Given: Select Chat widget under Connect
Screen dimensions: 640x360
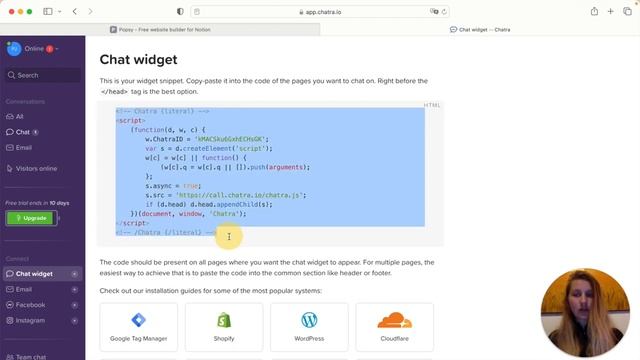Looking at the screenshot, I should [x=42, y=273].
